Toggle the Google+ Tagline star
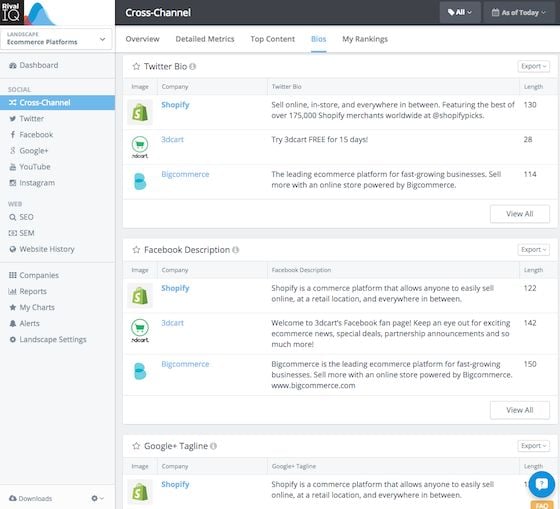 (x=136, y=446)
